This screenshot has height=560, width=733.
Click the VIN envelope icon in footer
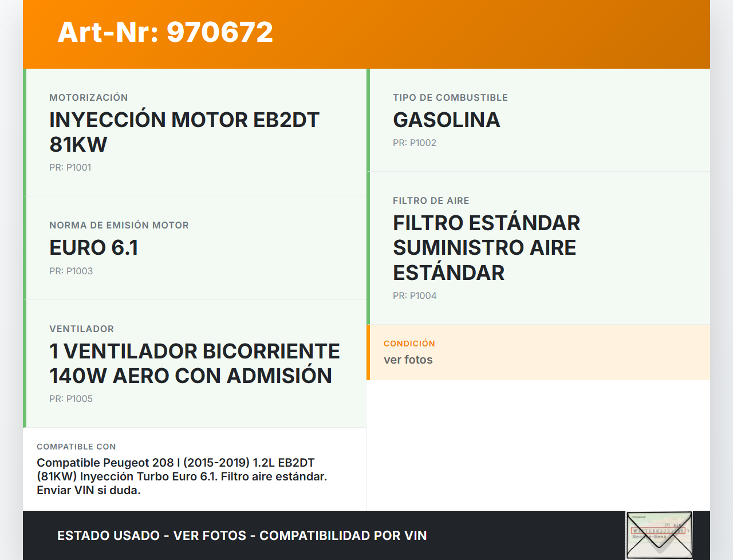click(659, 535)
